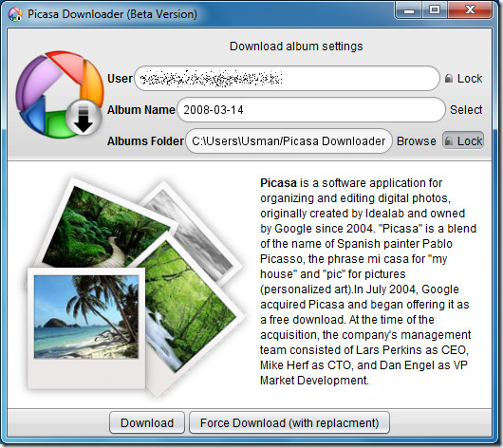
Task: Click Force Download (with replacment) button
Action: point(289,422)
